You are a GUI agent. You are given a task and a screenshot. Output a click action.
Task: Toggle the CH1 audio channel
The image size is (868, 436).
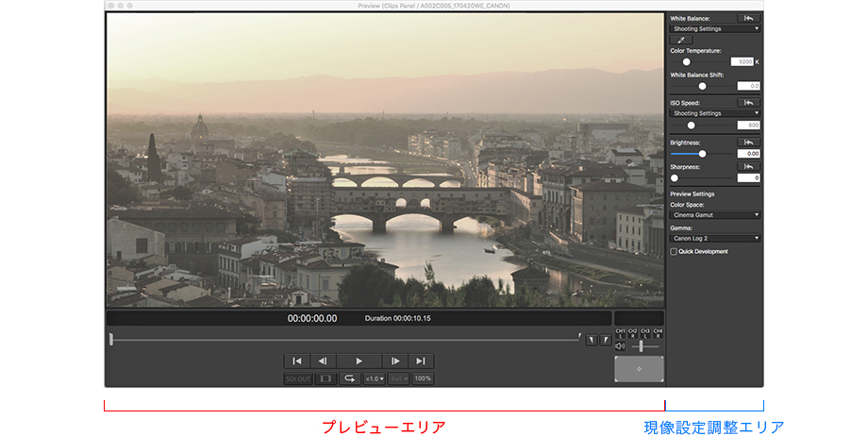coord(620,333)
